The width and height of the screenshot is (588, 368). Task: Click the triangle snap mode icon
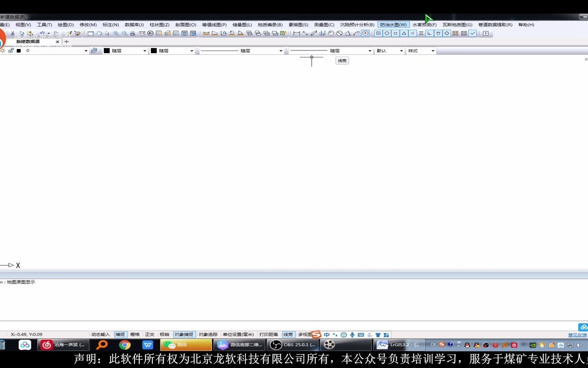click(x=404, y=33)
